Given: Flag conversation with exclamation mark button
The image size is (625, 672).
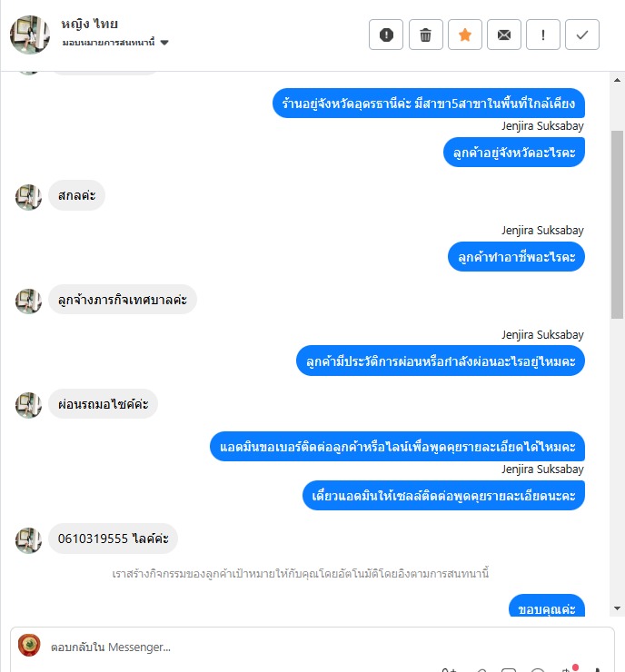Looking at the screenshot, I should (543, 35).
